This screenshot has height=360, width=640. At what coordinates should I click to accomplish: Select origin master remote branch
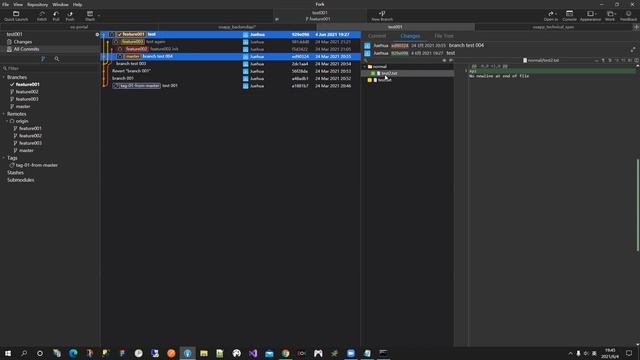click(26, 151)
